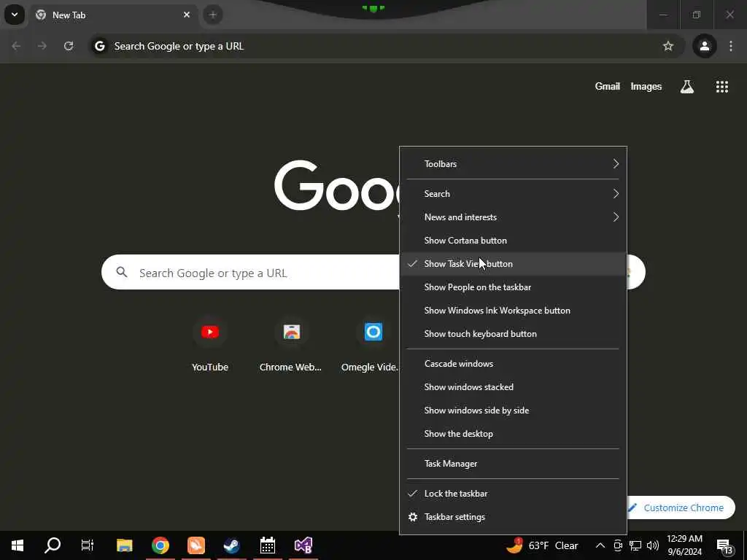Open the Chrome Web Store shortcut
The image size is (747, 560).
click(x=291, y=345)
